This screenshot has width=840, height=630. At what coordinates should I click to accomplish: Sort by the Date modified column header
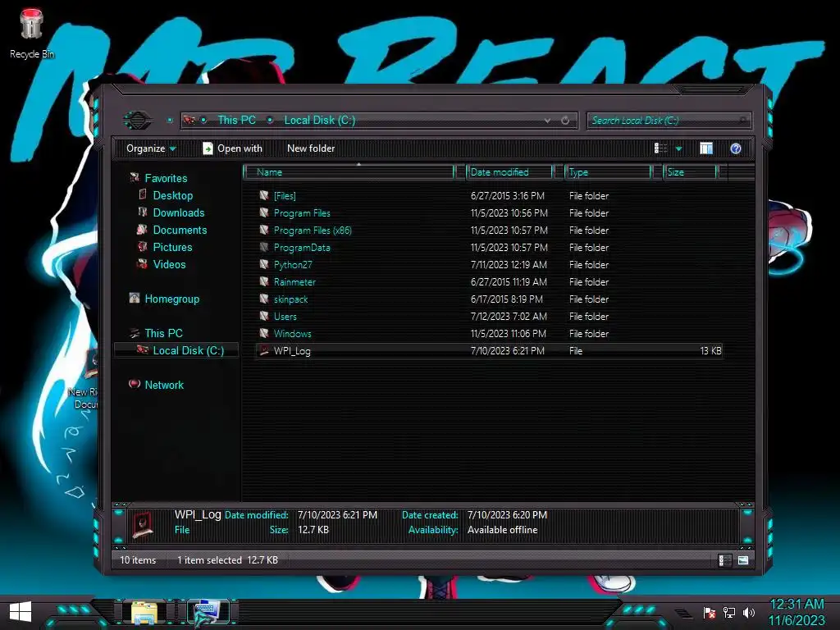click(509, 172)
